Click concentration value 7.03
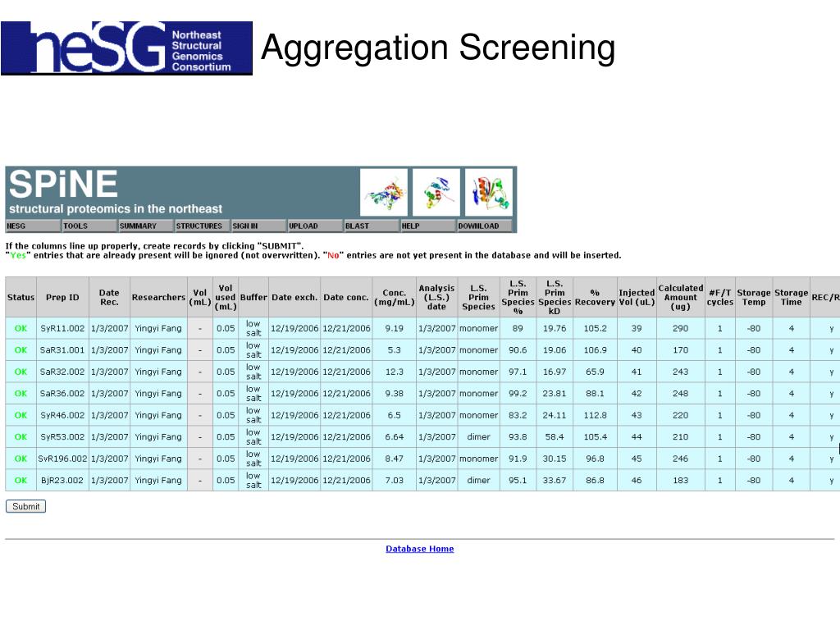This screenshot has width=840, height=630. [x=395, y=480]
